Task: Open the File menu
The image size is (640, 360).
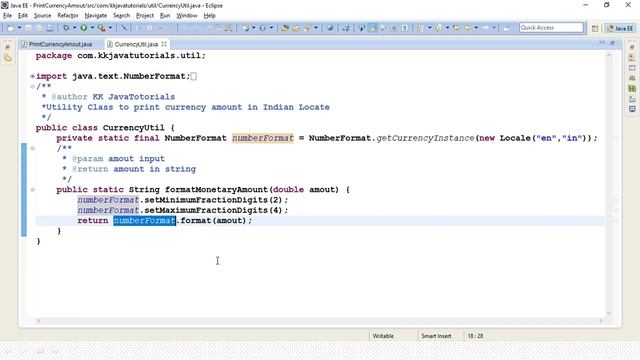Action: pos(7,16)
